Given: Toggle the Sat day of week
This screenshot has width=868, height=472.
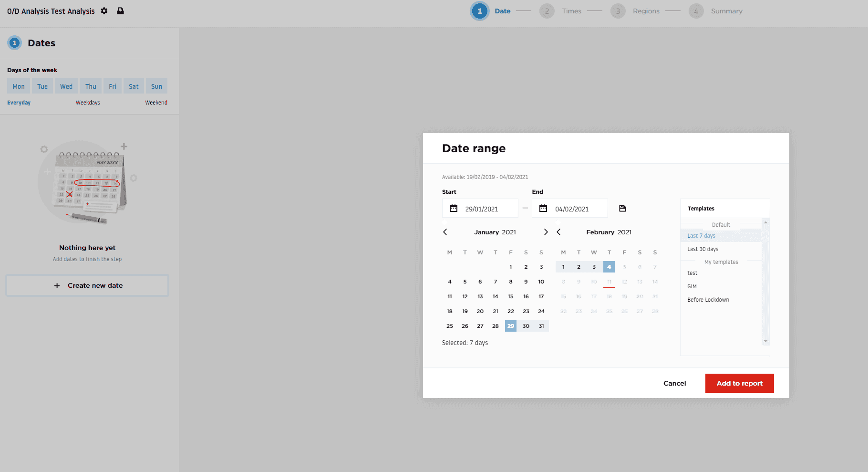Looking at the screenshot, I should 134,86.
